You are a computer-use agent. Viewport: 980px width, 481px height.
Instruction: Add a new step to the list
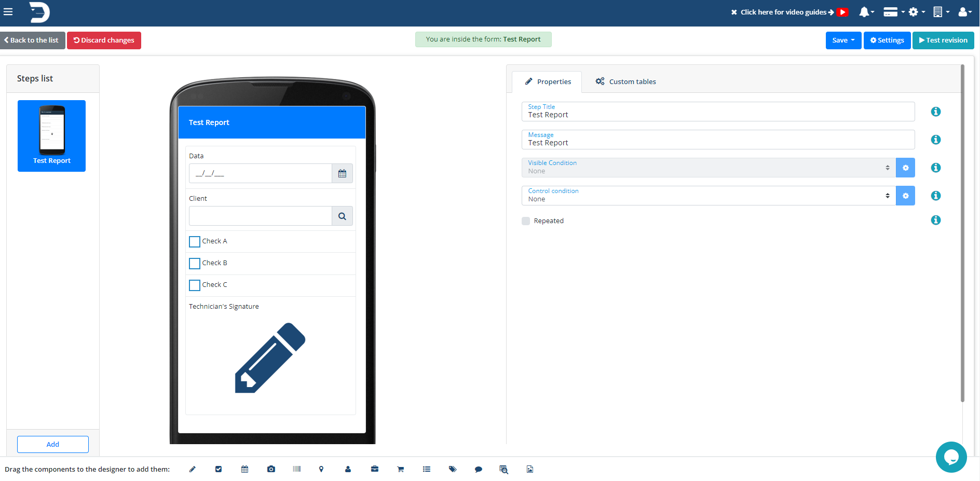coord(53,444)
